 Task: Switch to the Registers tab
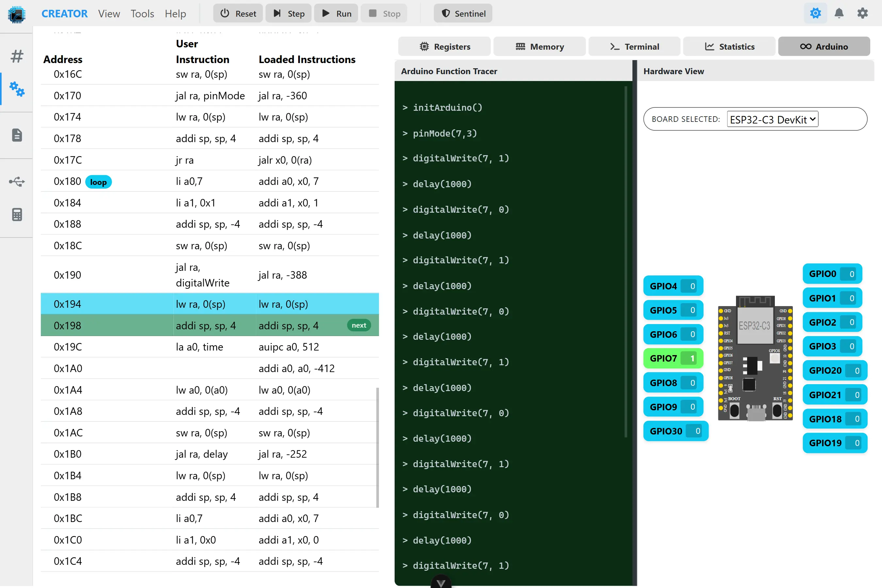[x=444, y=46]
